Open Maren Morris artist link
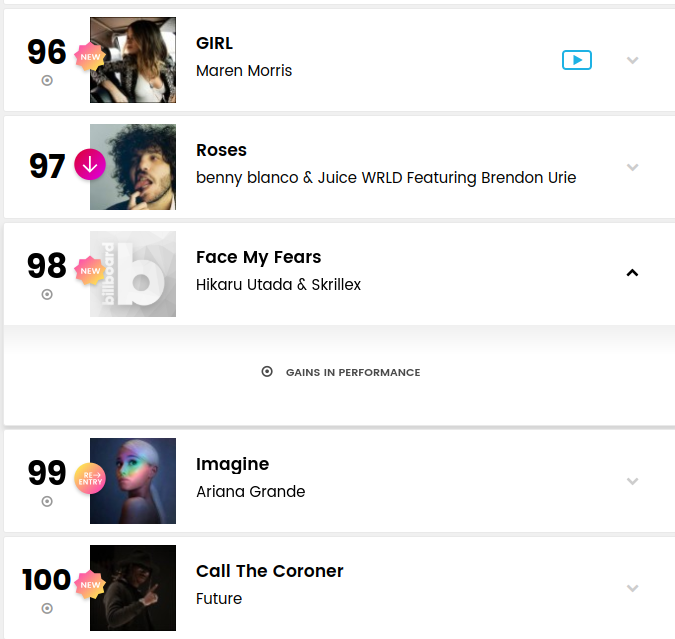 tap(244, 71)
